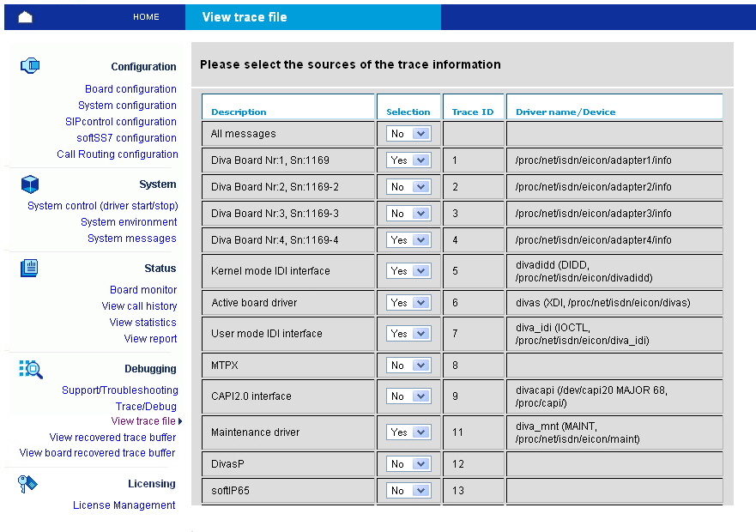
Task: Click the Configuration section icon
Action: click(30, 65)
